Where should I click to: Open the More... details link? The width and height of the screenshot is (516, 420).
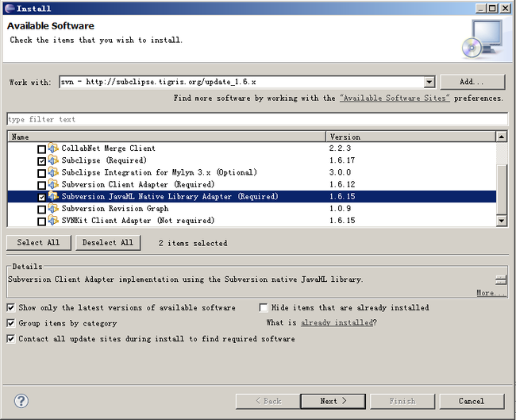pos(491,293)
